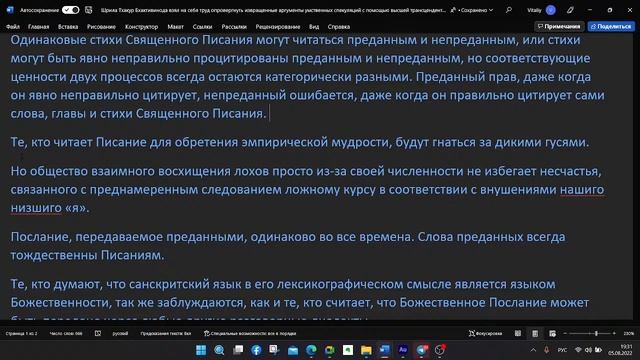The image size is (640, 360).
Task: Switch to the Ссылки tab
Action: pos(202,27)
